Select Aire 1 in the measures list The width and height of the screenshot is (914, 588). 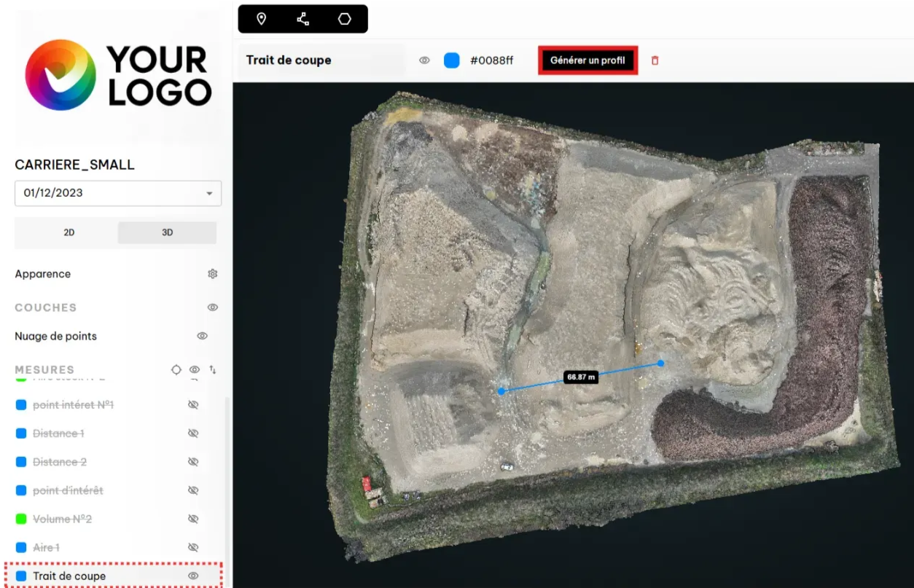point(46,547)
